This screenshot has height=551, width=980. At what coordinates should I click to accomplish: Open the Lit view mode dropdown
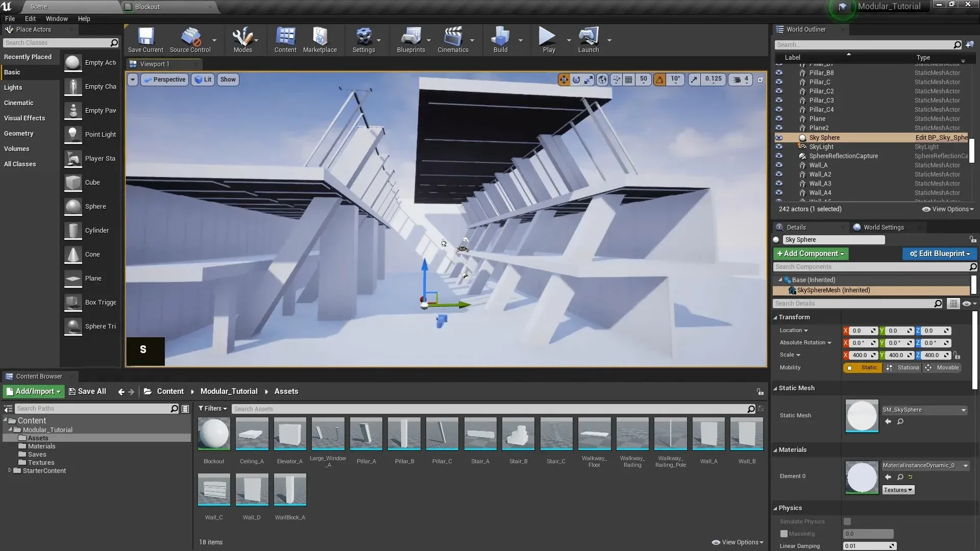203,80
